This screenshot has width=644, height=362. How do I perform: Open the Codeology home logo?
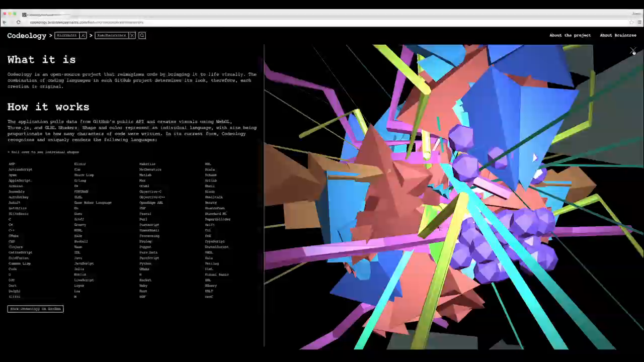click(27, 36)
